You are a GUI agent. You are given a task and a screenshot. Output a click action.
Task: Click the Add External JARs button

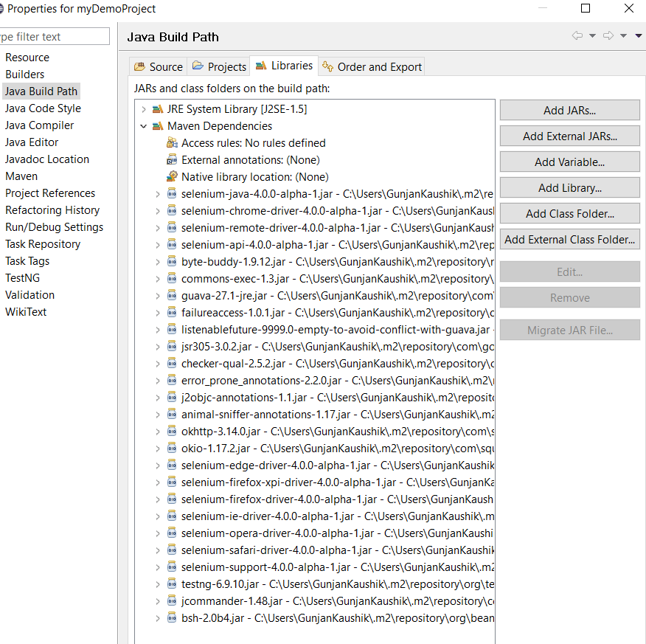point(569,136)
